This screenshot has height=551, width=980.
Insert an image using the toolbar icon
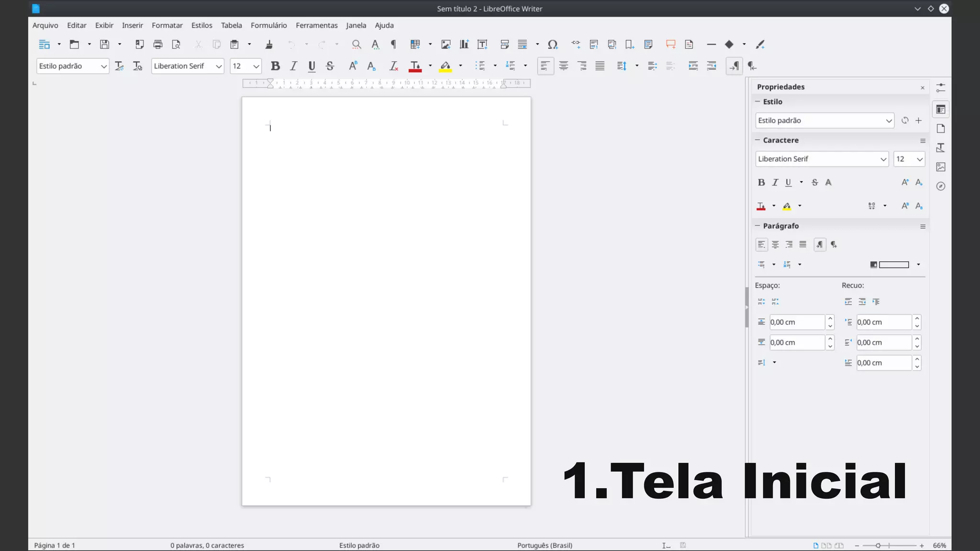[446, 44]
